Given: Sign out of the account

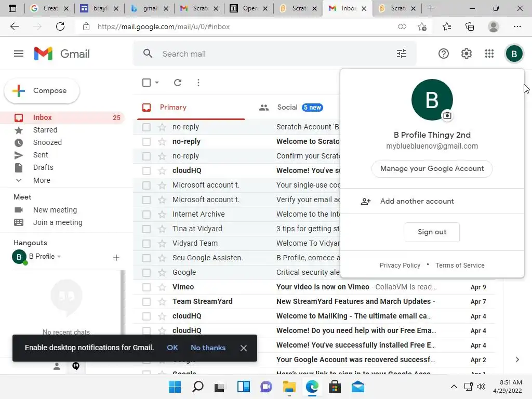Looking at the screenshot, I should tap(432, 232).
